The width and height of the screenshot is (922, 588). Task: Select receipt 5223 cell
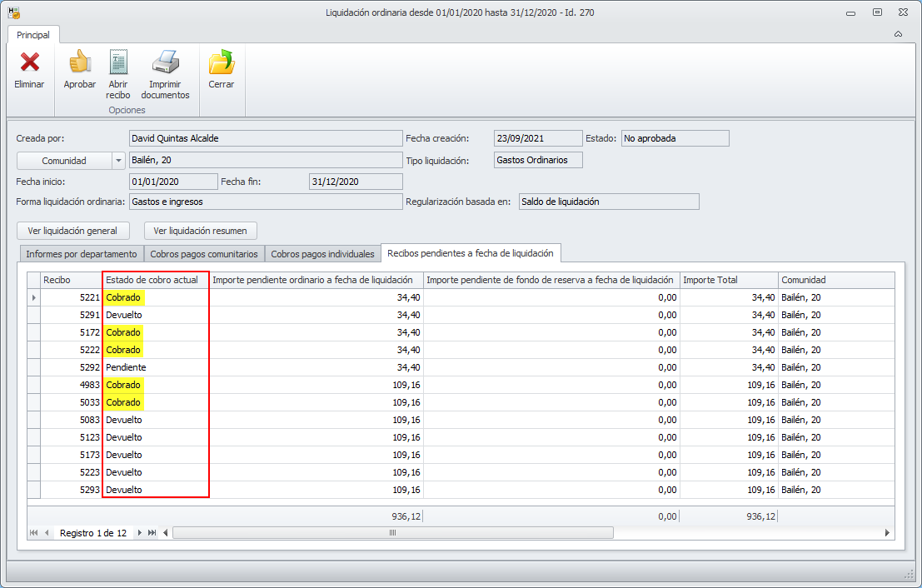pos(71,472)
